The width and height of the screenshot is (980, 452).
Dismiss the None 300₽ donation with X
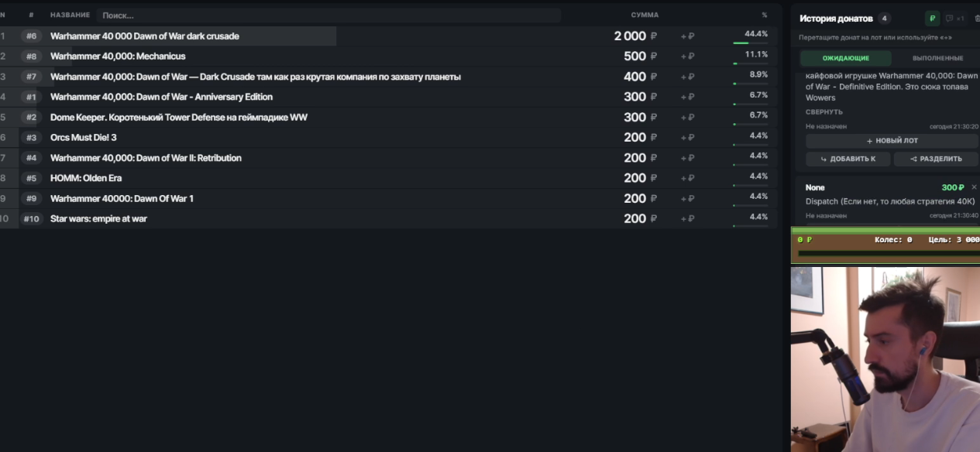click(974, 187)
